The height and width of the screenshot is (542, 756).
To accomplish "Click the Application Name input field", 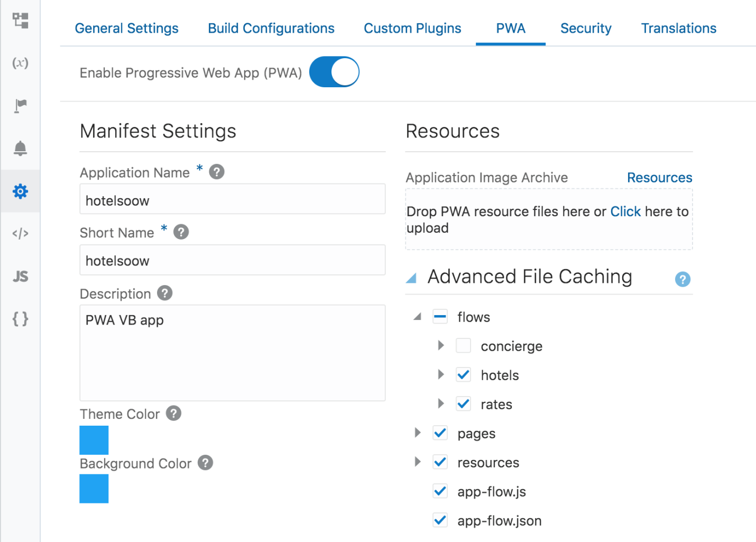I will point(232,199).
